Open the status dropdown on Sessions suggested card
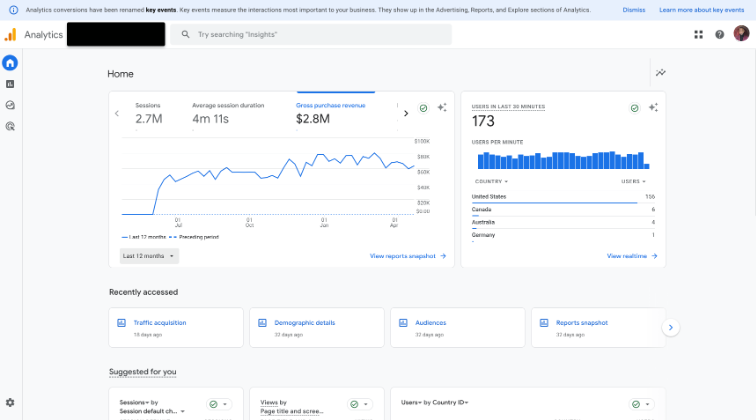The width and height of the screenshot is (756, 420). 218,404
